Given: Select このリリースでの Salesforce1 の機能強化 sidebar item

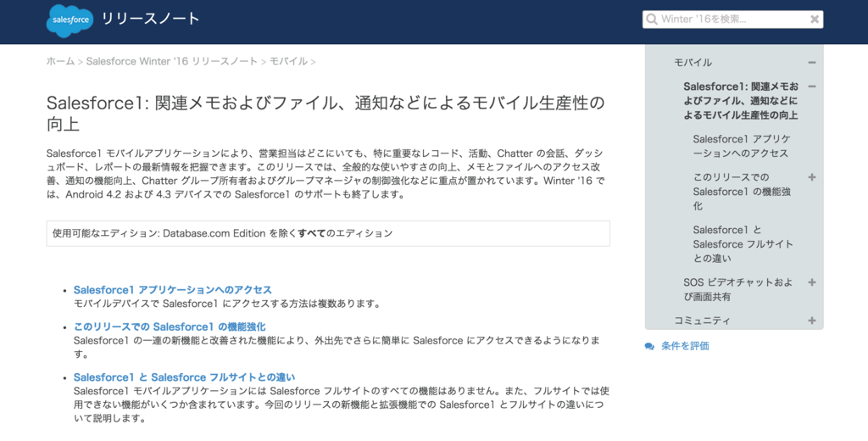Looking at the screenshot, I should point(742,192).
